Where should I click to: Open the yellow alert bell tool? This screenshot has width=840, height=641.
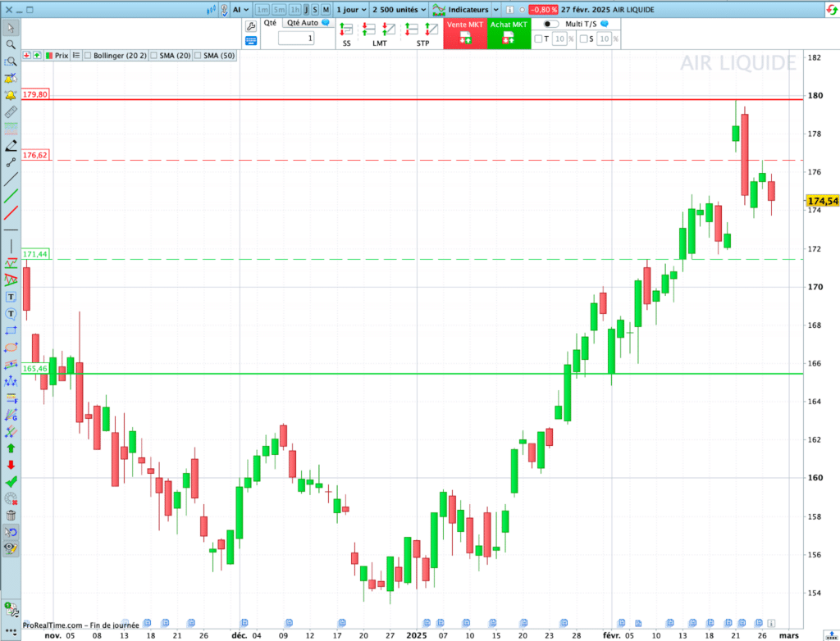click(x=11, y=95)
